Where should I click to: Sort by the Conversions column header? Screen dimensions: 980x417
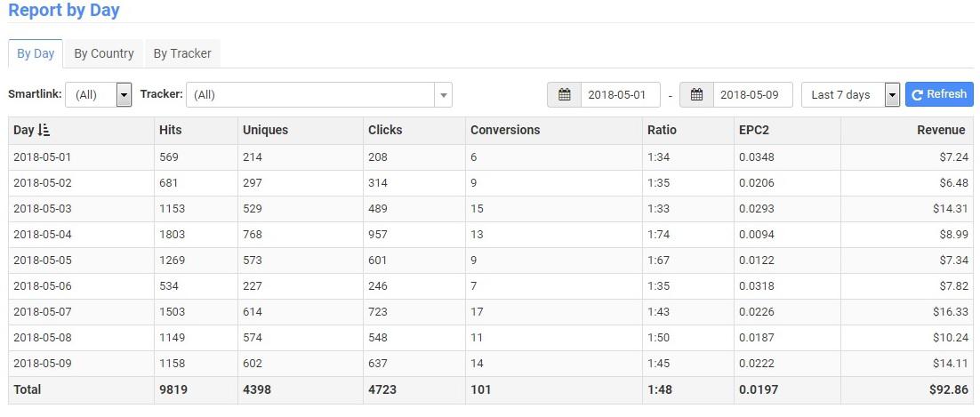[505, 130]
